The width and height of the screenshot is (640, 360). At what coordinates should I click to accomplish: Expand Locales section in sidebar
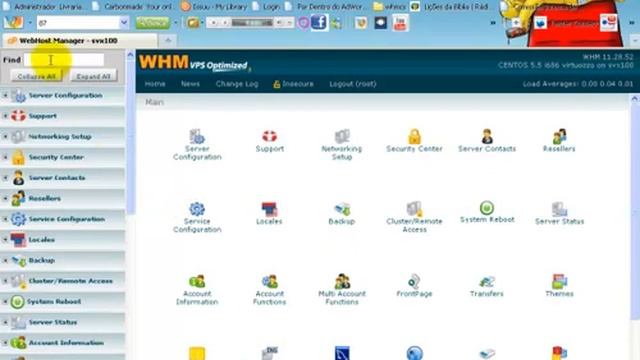pyautogui.click(x=6, y=240)
